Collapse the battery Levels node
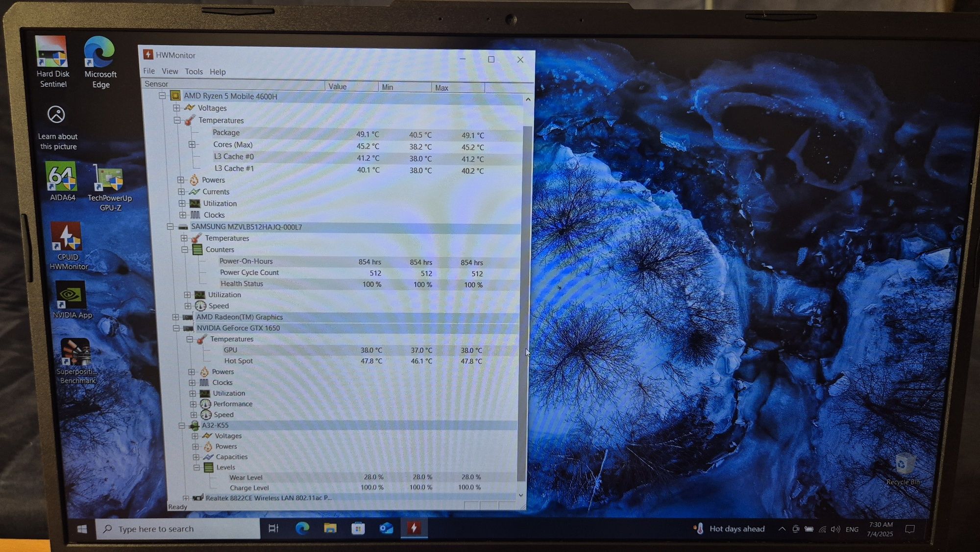Screen dimensions: 980x552 [196, 468]
